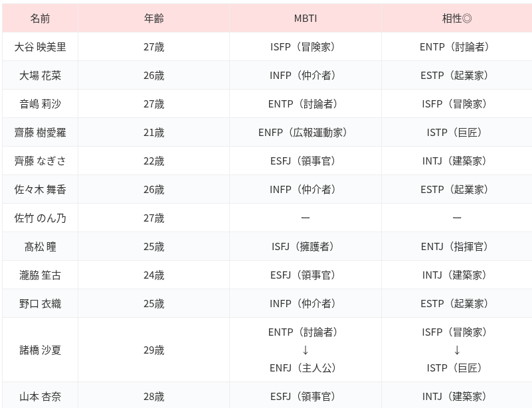The image size is (532, 408).
Task: Click the name 髙松 瞳
Action: point(40,247)
